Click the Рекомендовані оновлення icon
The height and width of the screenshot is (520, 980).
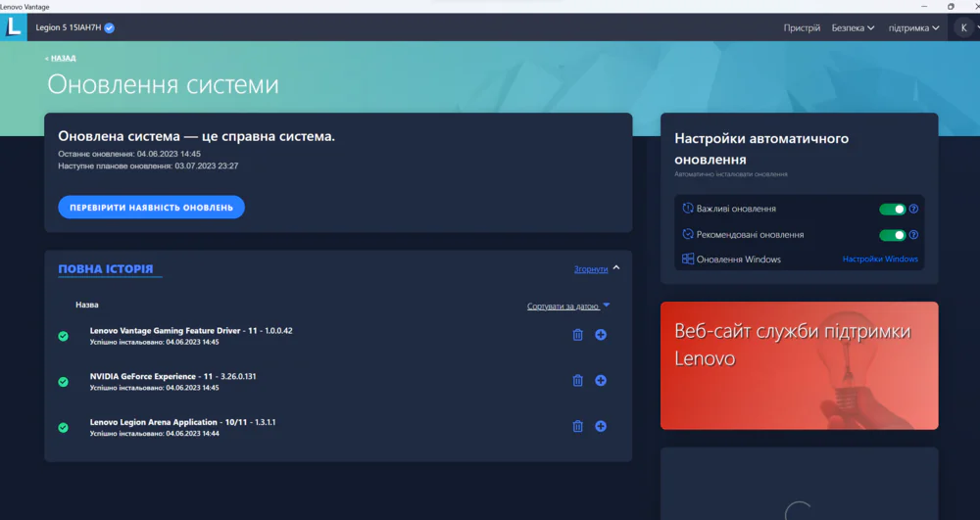tap(688, 234)
